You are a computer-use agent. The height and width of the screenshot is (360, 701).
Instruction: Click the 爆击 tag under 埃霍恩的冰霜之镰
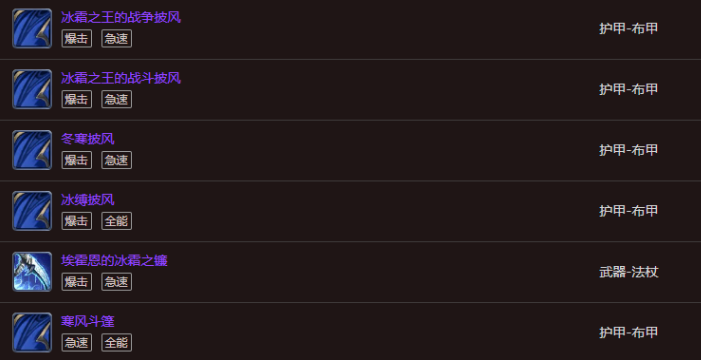click(x=76, y=282)
